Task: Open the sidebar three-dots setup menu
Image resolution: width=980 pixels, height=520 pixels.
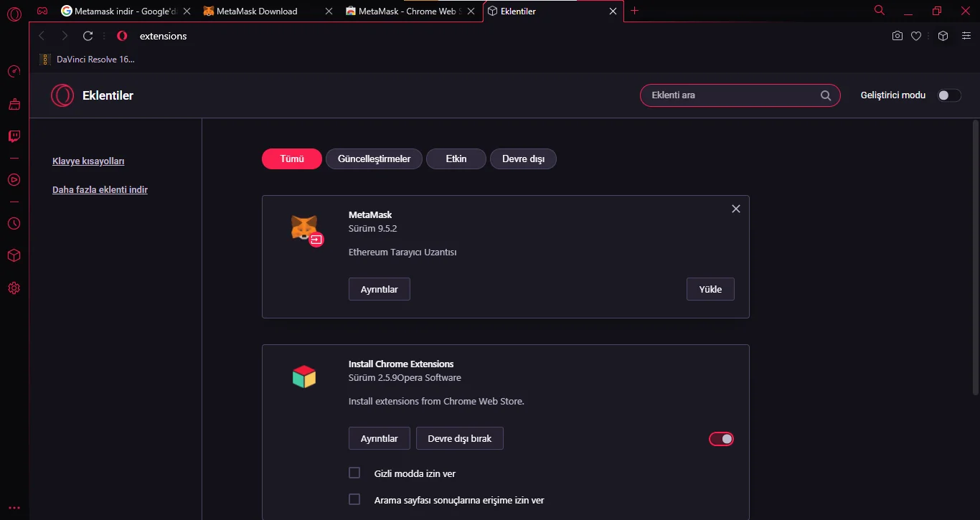Action: (14, 508)
